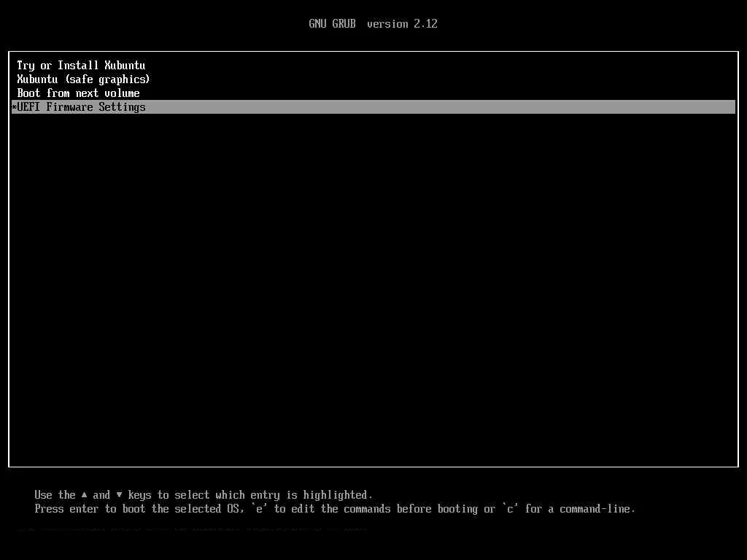The width and height of the screenshot is (747, 560).
Task: Click the 'Press enter to boot' instruction line
Action: point(335,509)
